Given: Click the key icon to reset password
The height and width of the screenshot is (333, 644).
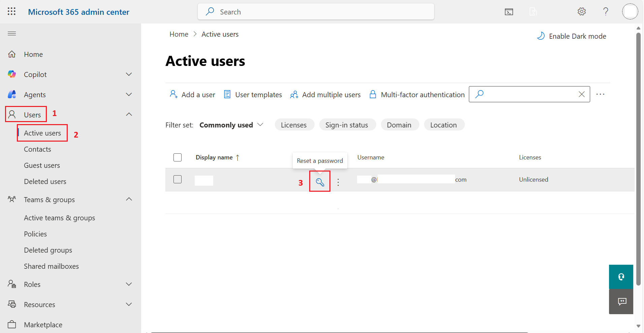Looking at the screenshot, I should (320, 182).
